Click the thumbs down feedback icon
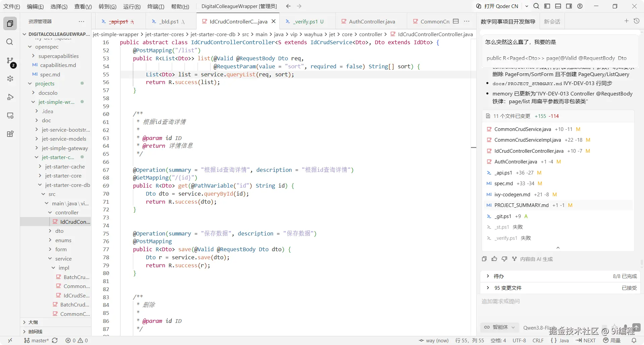The height and width of the screenshot is (345, 644). click(504, 259)
